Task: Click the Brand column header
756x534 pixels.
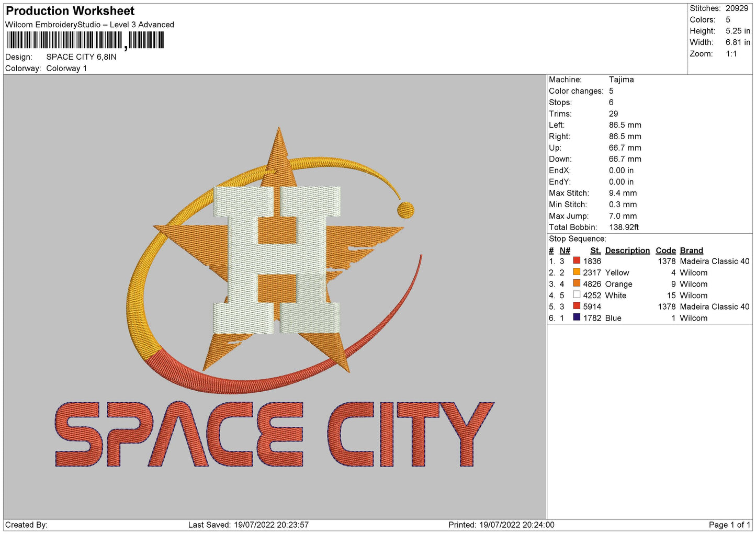Action: [x=691, y=251]
